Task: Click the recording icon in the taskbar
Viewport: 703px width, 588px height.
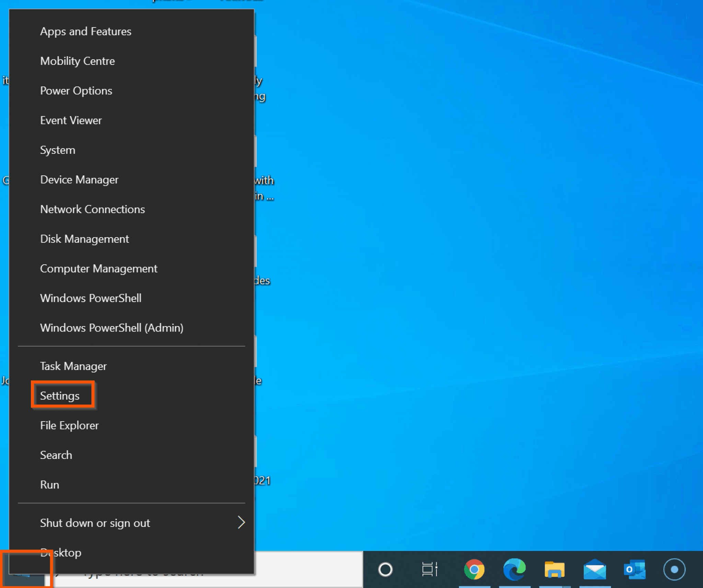Action: click(675, 569)
